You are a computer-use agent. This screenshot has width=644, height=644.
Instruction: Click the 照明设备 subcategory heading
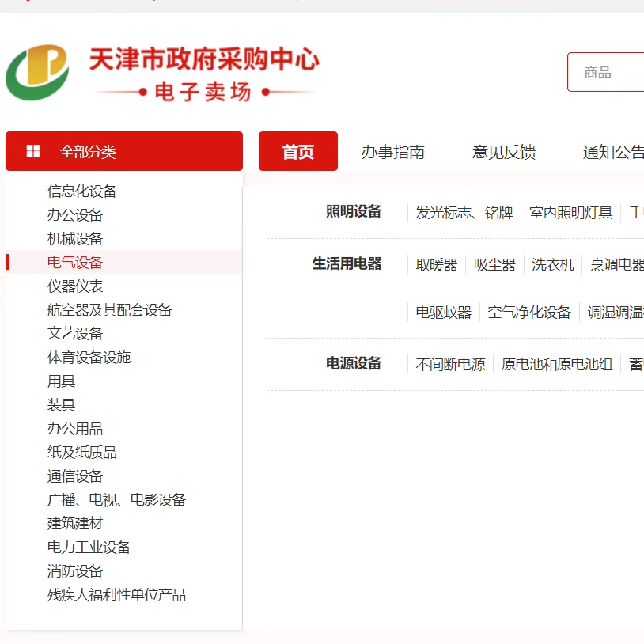tap(354, 211)
